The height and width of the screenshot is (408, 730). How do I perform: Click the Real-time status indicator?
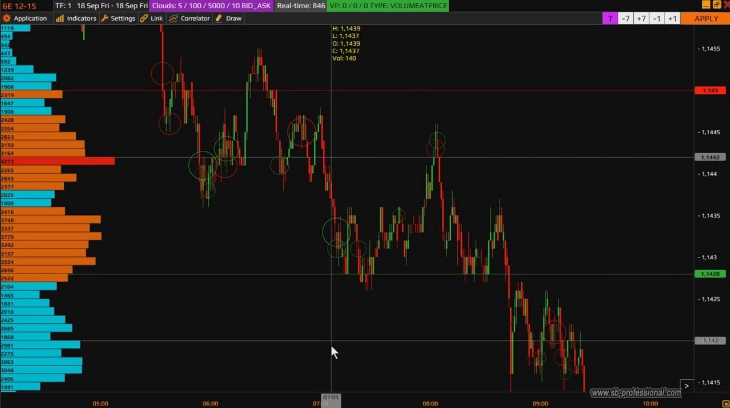pyautogui.click(x=304, y=6)
